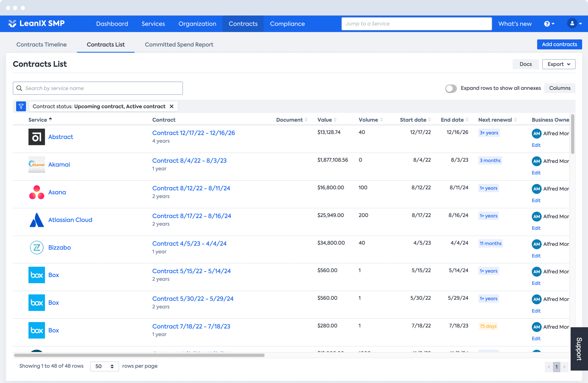Click the AM avatar in Akamai row

pyautogui.click(x=537, y=161)
